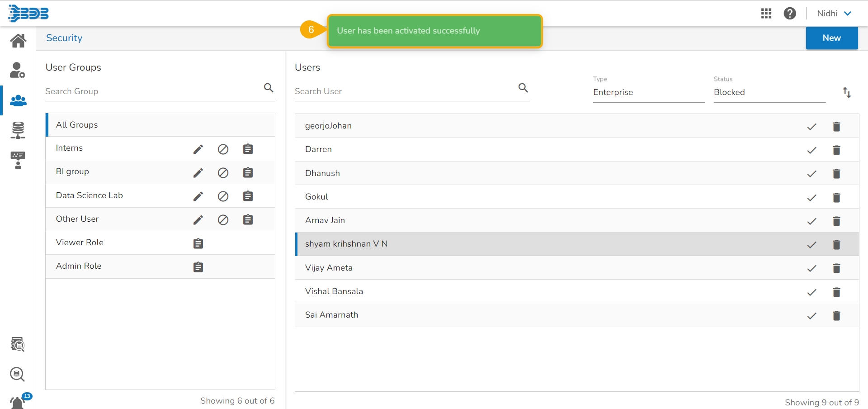Screen dimensions: 868x409
Task: Expand the Nidhi profile menu
Action: 834,14
